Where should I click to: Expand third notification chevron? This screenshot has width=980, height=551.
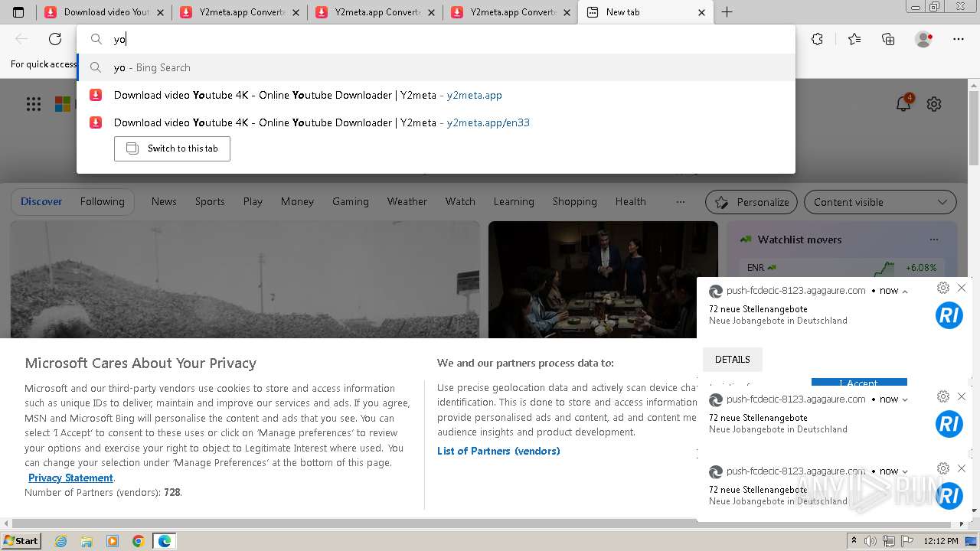[x=905, y=471]
